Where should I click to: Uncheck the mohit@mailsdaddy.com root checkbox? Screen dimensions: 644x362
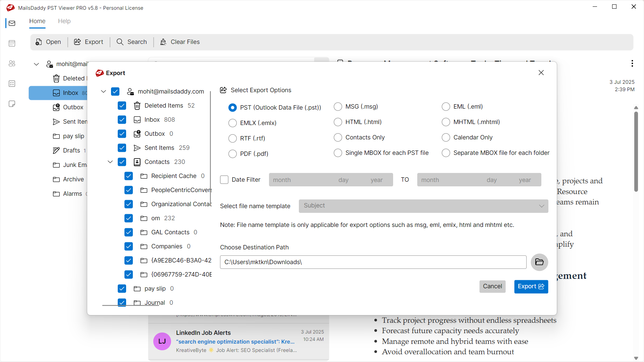[115, 92]
